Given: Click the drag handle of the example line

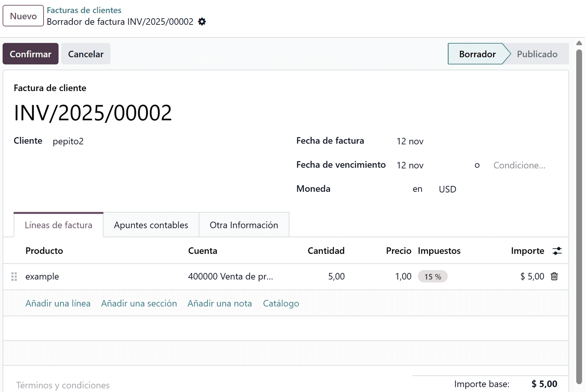Looking at the screenshot, I should coord(14,277).
